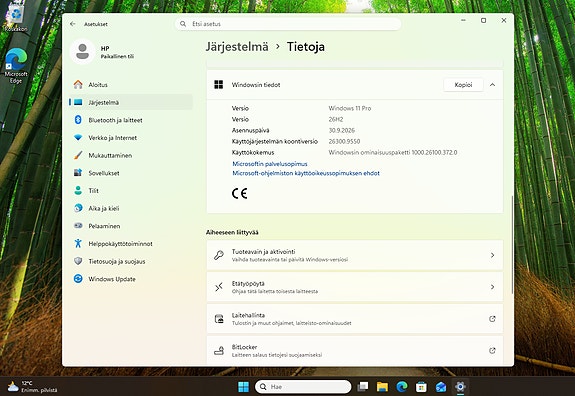Click the Kopioi button
Image resolution: width=575 pixels, height=396 pixels.
tap(463, 85)
